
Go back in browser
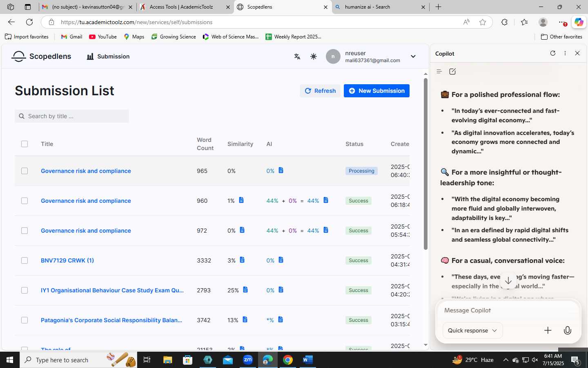click(x=11, y=22)
